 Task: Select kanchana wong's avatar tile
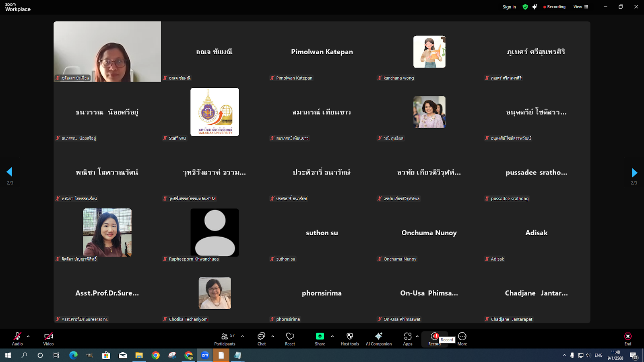click(429, 52)
